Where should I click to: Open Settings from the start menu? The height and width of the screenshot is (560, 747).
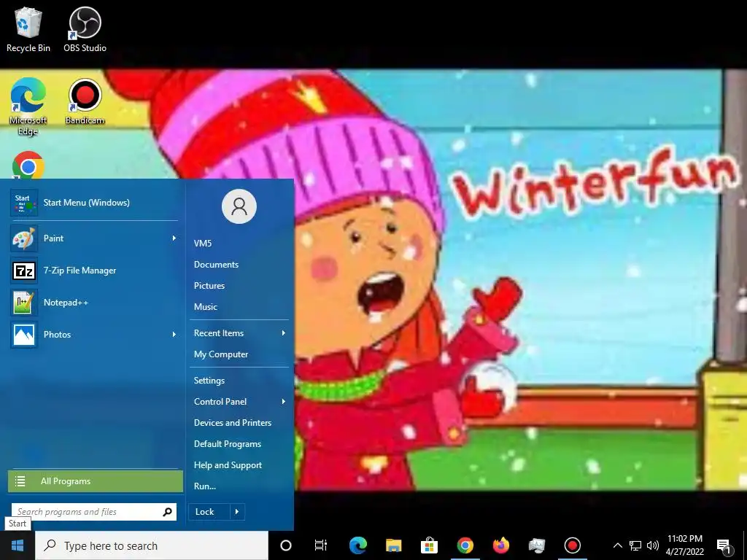(209, 381)
